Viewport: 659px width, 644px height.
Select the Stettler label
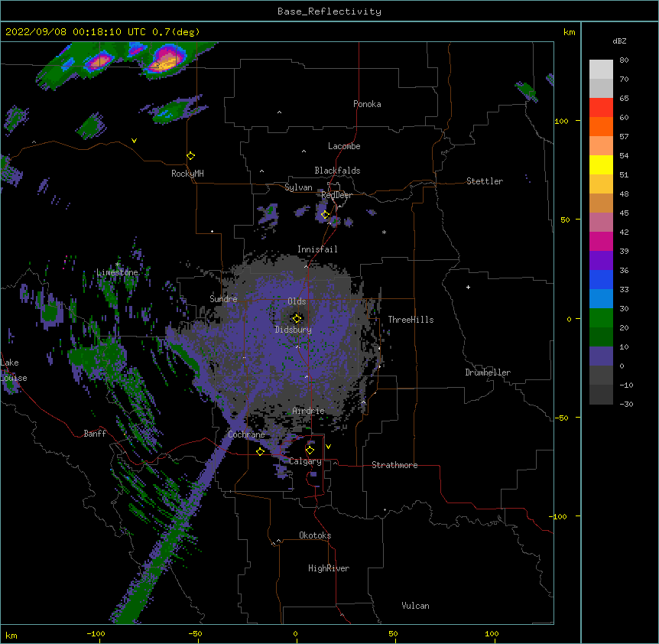coord(485,181)
